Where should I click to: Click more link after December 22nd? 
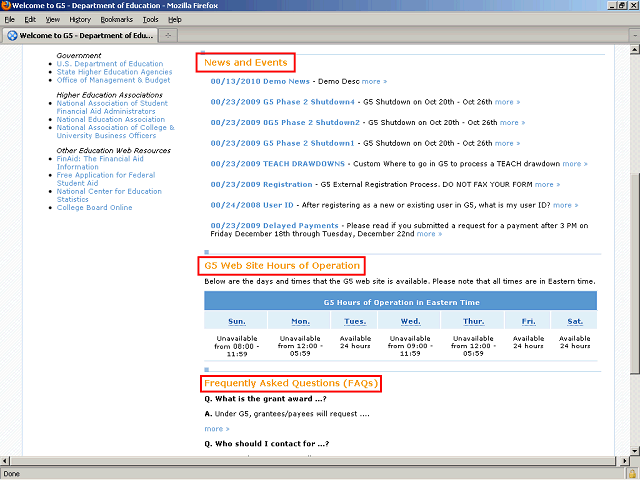pyautogui.click(x=429, y=234)
